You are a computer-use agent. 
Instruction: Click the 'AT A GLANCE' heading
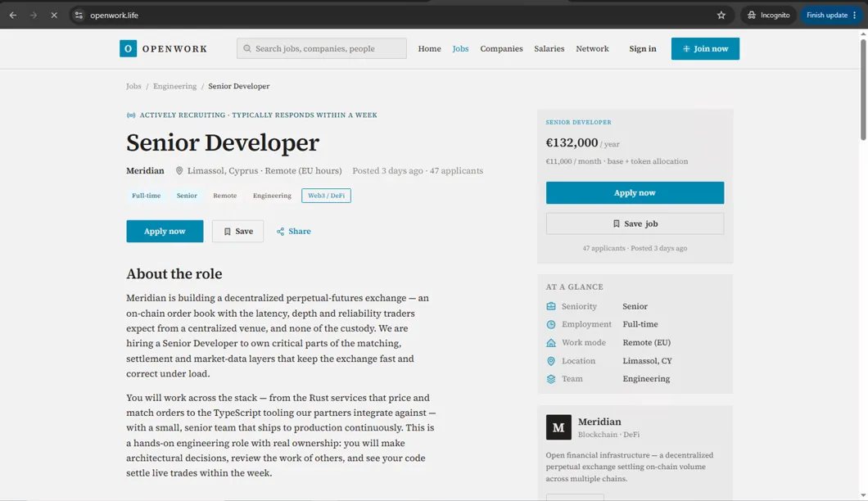575,287
